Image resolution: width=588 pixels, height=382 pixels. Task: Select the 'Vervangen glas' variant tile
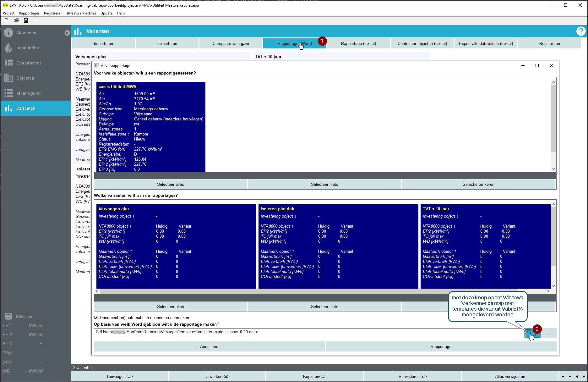[176, 246]
